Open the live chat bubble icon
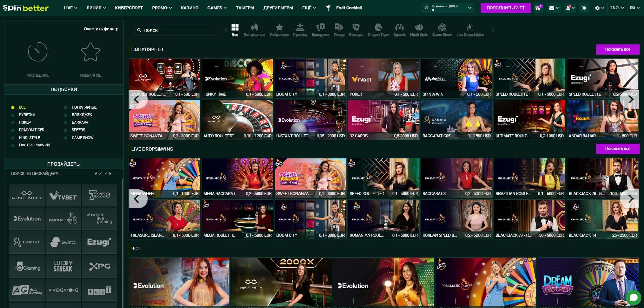Image resolution: width=644 pixels, height=308 pixels. 634,298
